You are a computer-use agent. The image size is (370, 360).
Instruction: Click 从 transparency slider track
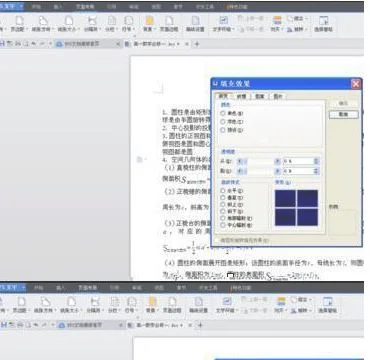259,161
